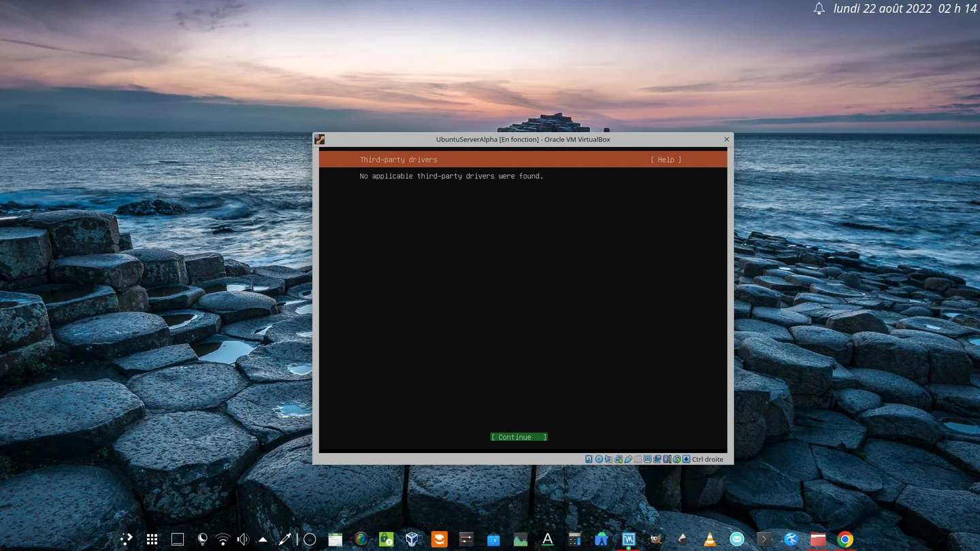The width and height of the screenshot is (980, 551).
Task: Open the blue waveform monitor app in the dock
Action: [x=628, y=539]
